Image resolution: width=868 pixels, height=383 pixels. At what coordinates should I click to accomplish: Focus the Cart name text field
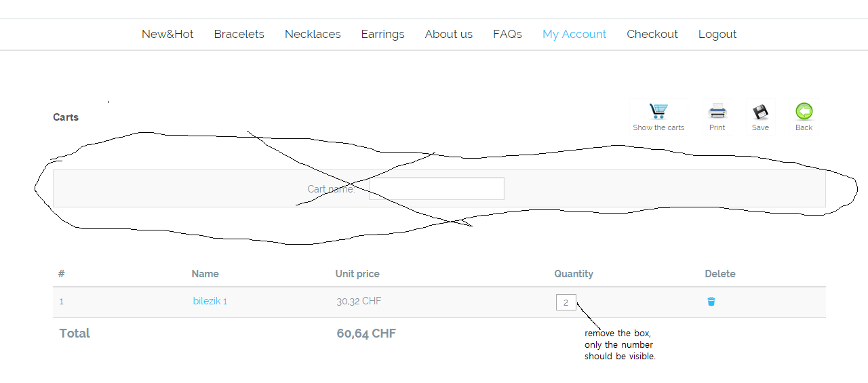[436, 188]
